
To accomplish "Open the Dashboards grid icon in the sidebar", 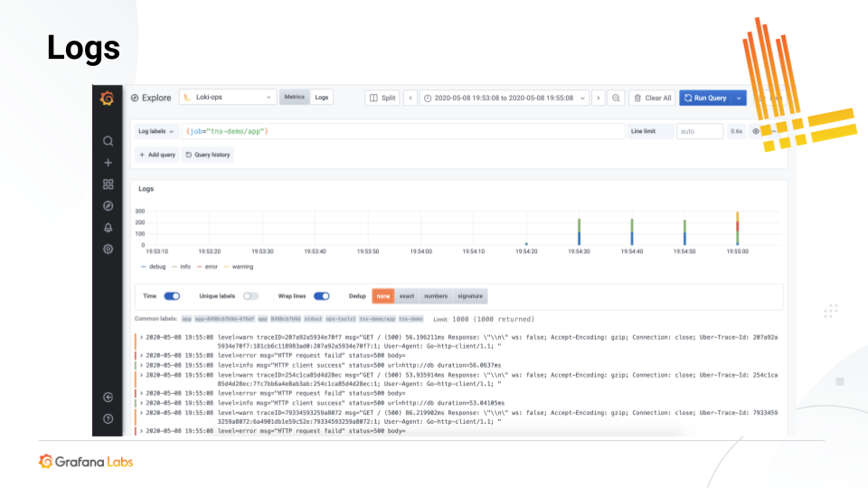I will 108,184.
